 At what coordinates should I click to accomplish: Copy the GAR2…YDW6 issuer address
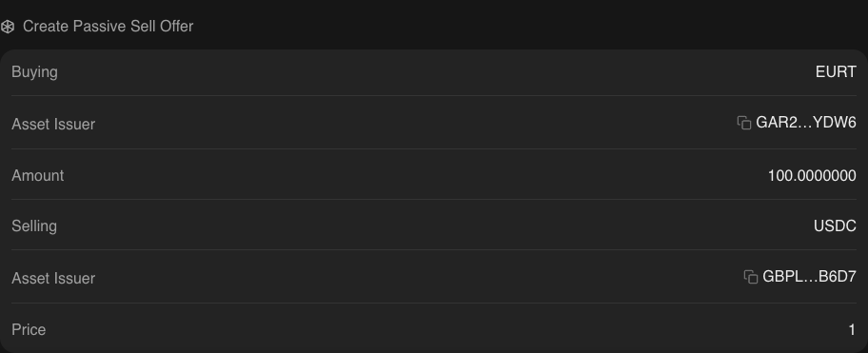[744, 123]
